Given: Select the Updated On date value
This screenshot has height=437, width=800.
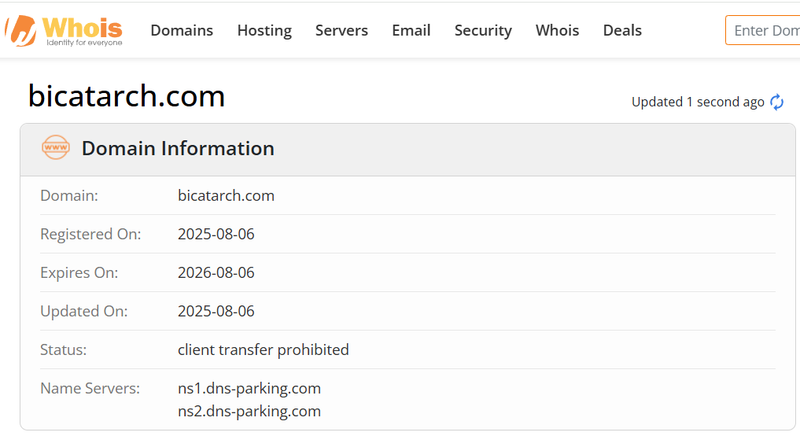Looking at the screenshot, I should click(216, 311).
